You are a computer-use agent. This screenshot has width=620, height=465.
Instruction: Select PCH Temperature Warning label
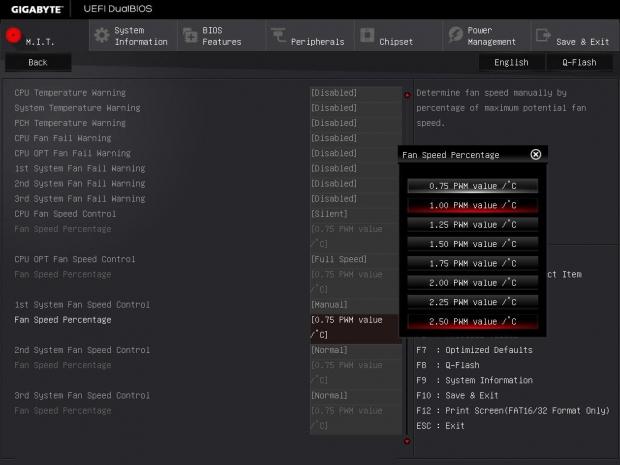70,123
